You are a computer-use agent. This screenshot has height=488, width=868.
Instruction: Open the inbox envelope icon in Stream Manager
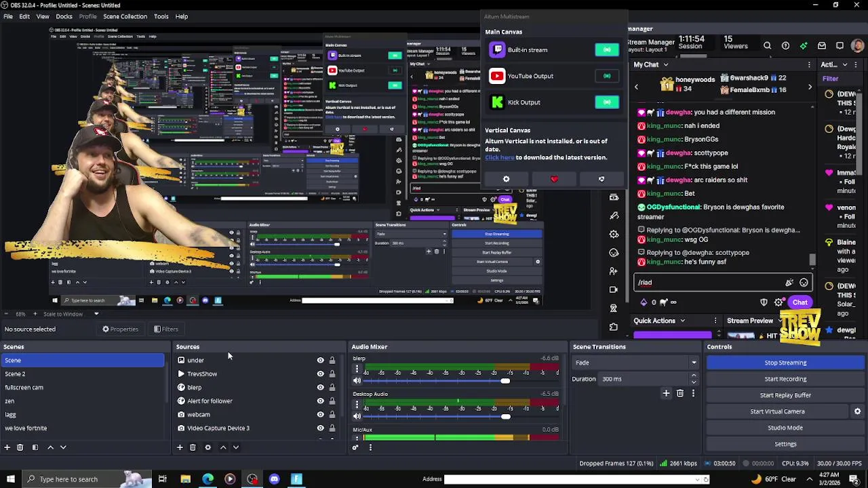[822, 46]
